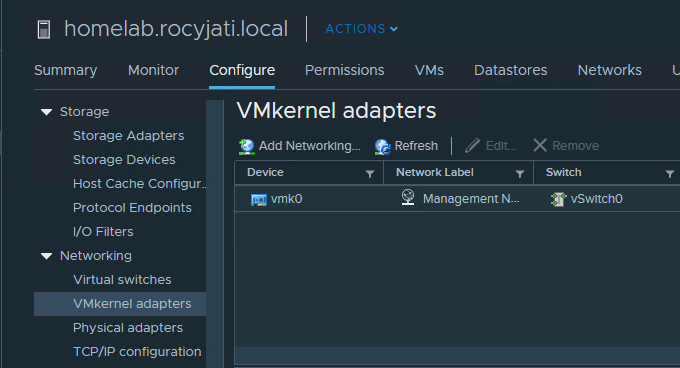Click the Add Networking... button label
This screenshot has height=368, width=680.
coord(310,146)
